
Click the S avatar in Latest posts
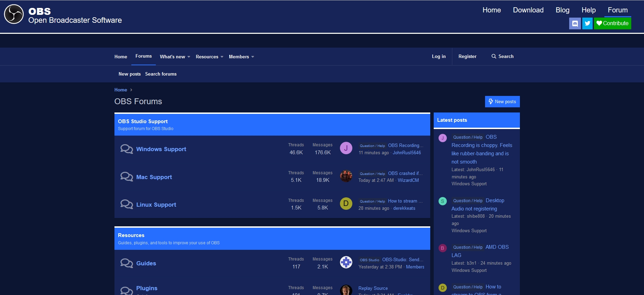point(443,201)
